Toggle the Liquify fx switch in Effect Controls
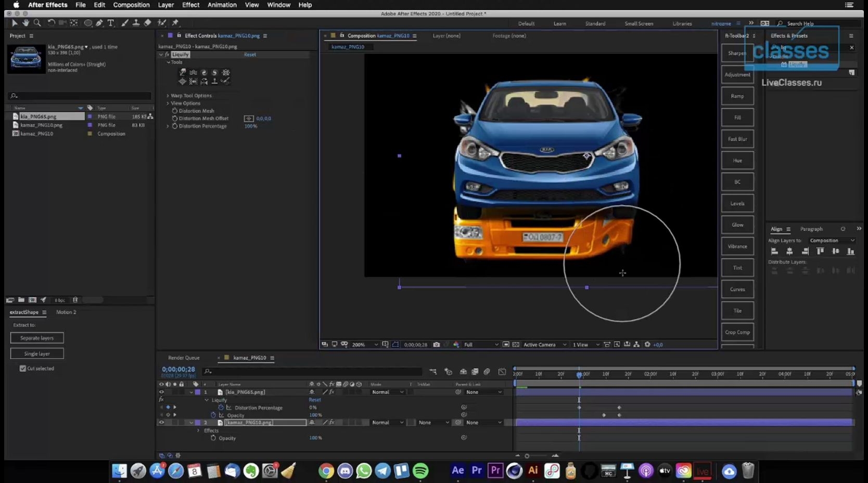Viewport: 868px width, 483px height. click(x=167, y=55)
